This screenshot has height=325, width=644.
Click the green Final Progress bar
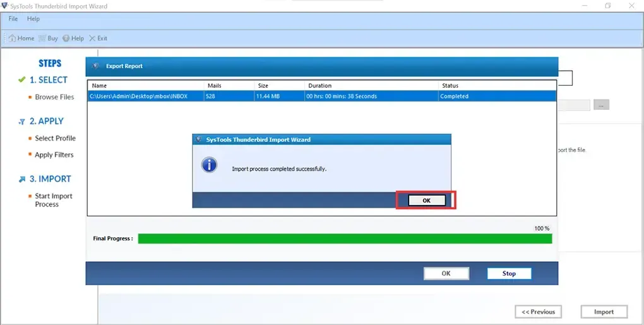[344, 239]
